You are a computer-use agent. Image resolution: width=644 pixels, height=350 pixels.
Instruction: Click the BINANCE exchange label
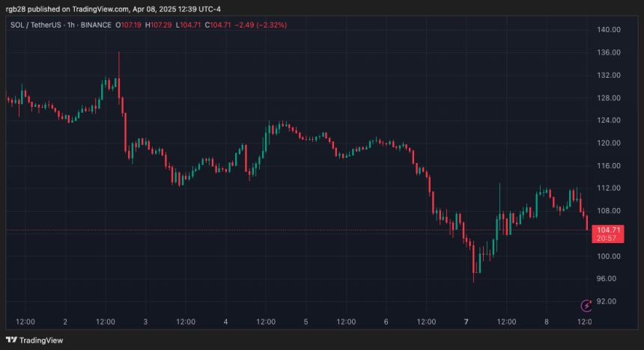pyautogui.click(x=97, y=25)
